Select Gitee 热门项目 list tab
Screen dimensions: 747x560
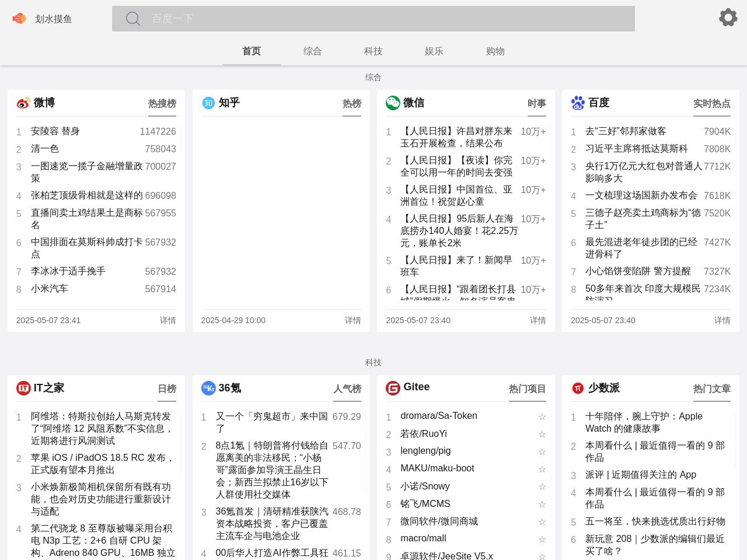coord(528,389)
